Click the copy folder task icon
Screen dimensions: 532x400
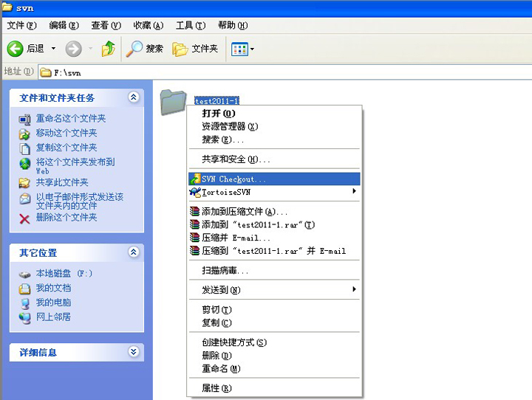24,148
